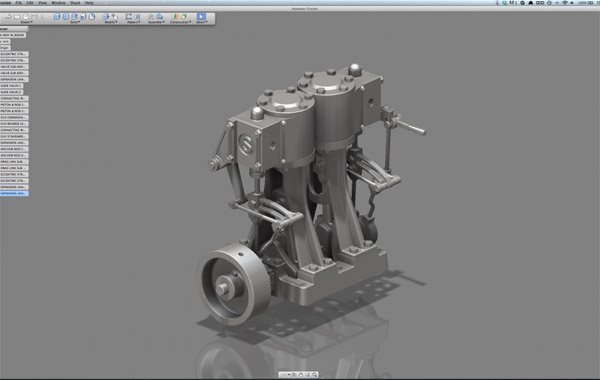Click the first Modify tool icon
This screenshot has width=600, height=380.
tap(106, 16)
